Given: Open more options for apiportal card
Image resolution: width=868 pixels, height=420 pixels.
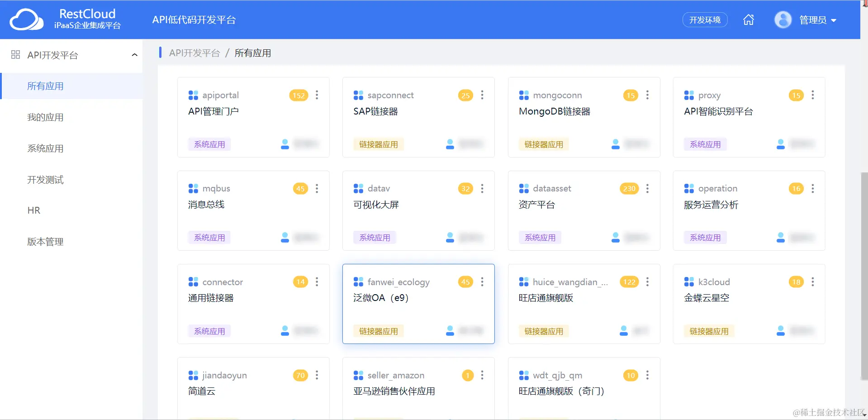Looking at the screenshot, I should click(317, 95).
